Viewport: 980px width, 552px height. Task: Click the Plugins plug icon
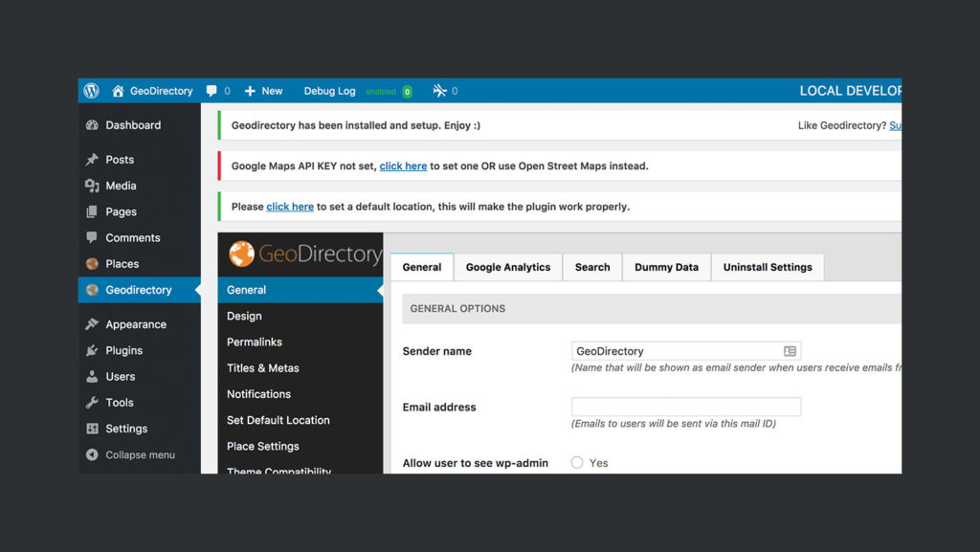(94, 350)
